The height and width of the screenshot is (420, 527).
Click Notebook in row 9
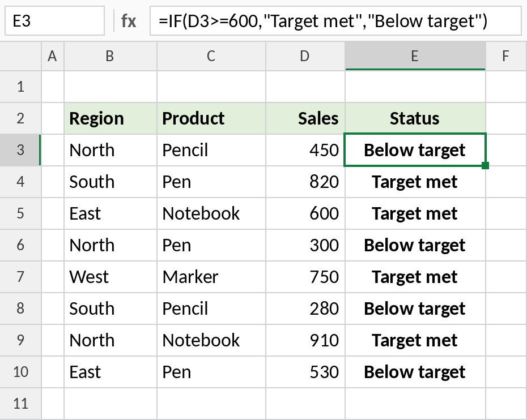(211, 340)
